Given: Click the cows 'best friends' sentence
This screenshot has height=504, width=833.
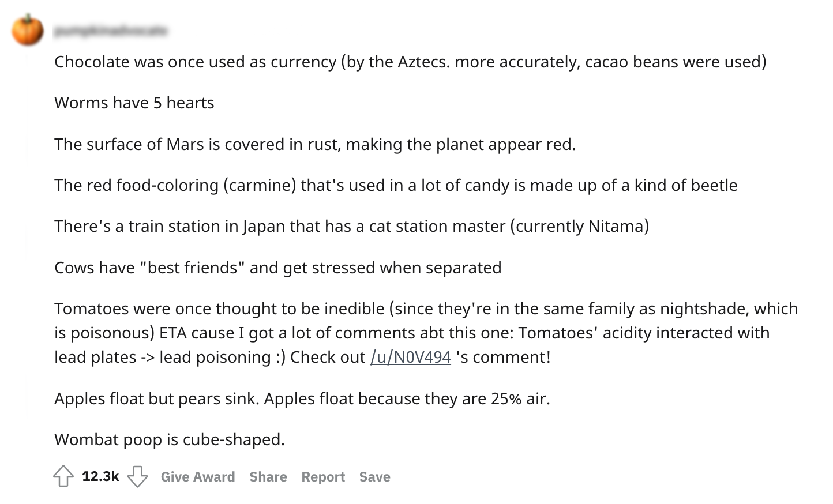Looking at the screenshot, I should (277, 268).
